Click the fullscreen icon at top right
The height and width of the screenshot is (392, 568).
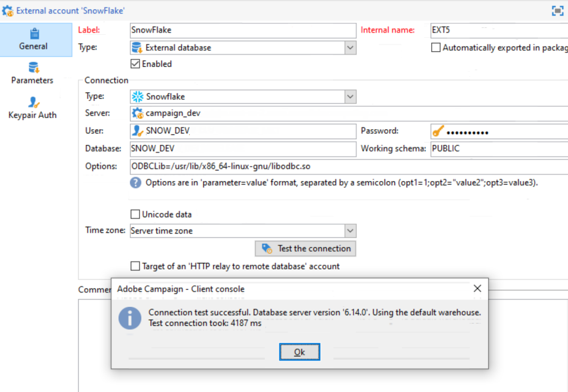click(557, 11)
